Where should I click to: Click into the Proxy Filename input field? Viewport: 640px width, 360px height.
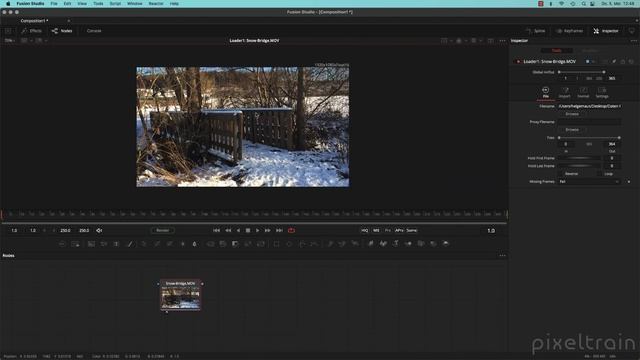(x=589, y=122)
